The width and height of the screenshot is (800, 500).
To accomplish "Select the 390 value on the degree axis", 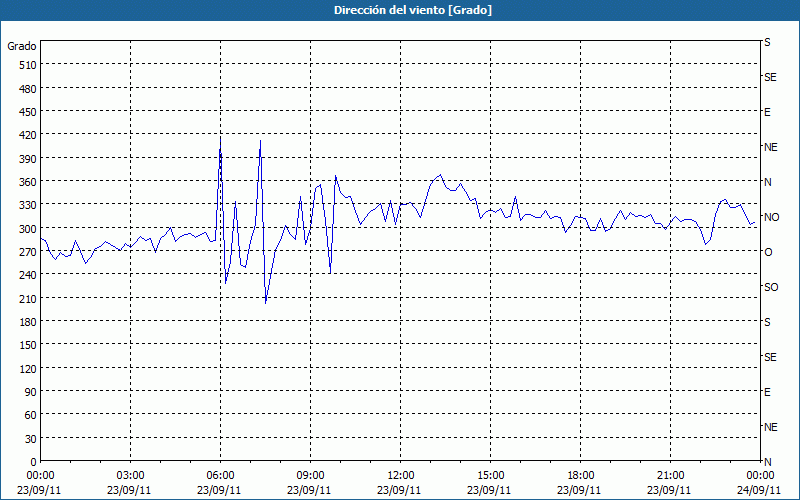I will pos(28,159).
